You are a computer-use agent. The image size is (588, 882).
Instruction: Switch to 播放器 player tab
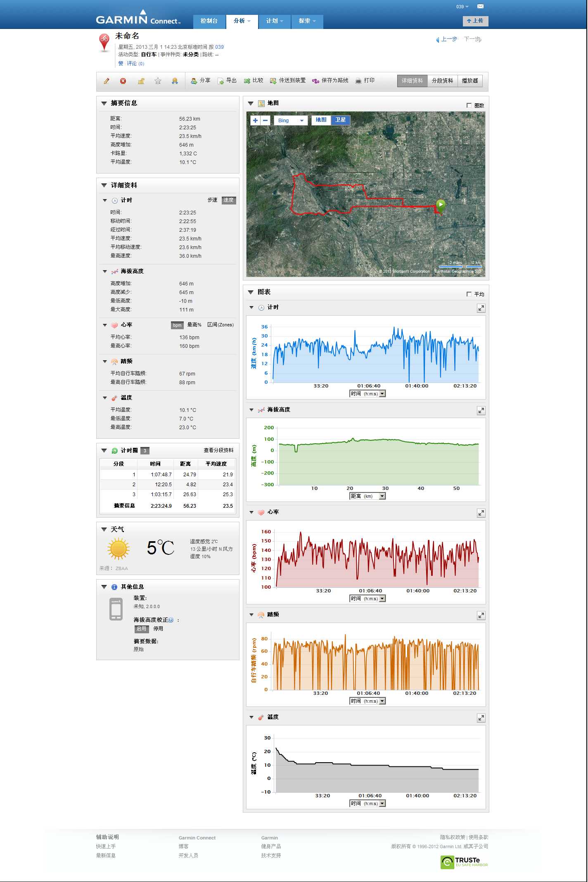470,81
